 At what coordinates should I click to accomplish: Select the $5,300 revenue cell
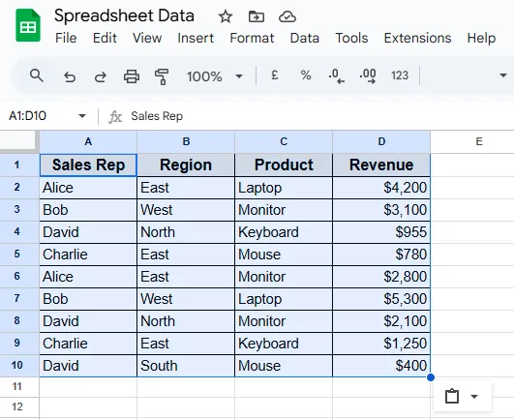click(381, 299)
